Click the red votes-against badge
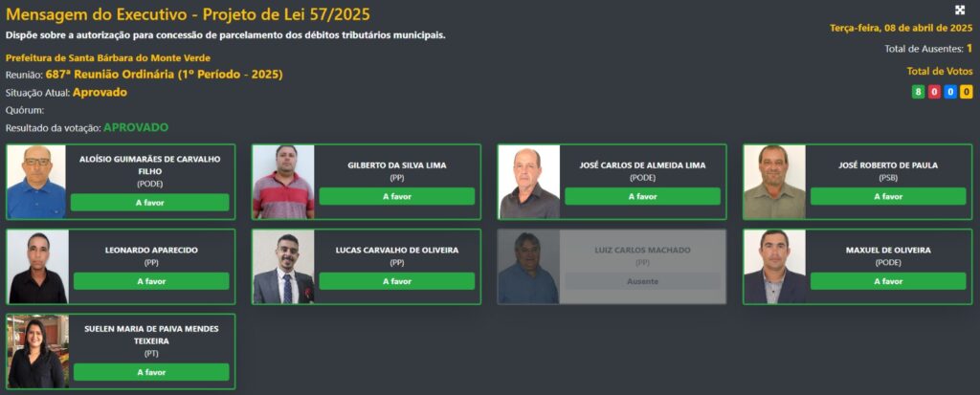This screenshot has height=395, width=980. pyautogui.click(x=934, y=92)
